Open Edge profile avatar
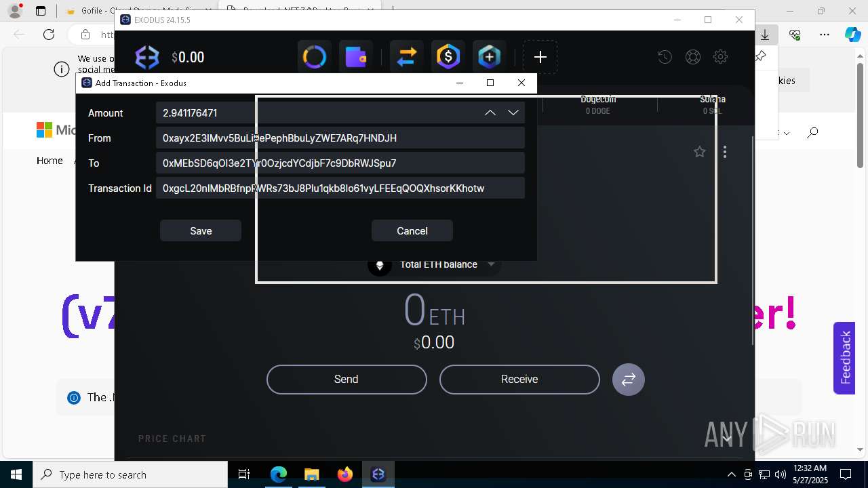This screenshot has width=868, height=488. click(15, 11)
